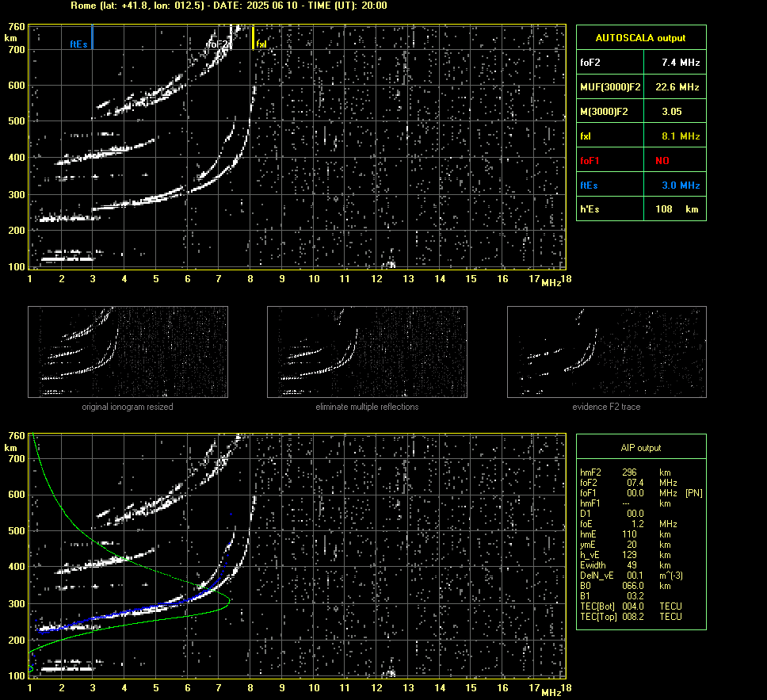Select the ftEs value 3.0 MHz

pos(681,185)
